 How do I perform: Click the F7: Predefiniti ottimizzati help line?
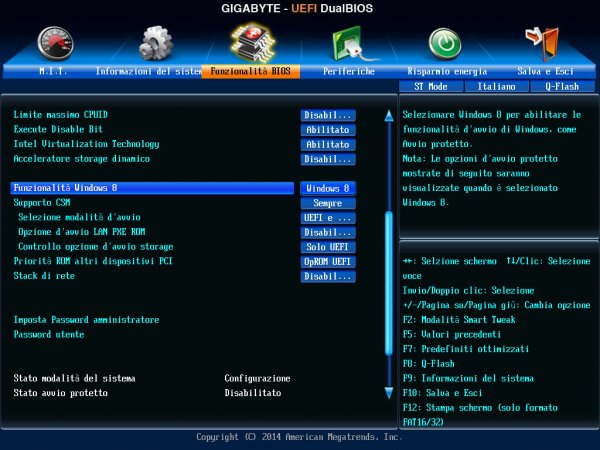coord(466,349)
